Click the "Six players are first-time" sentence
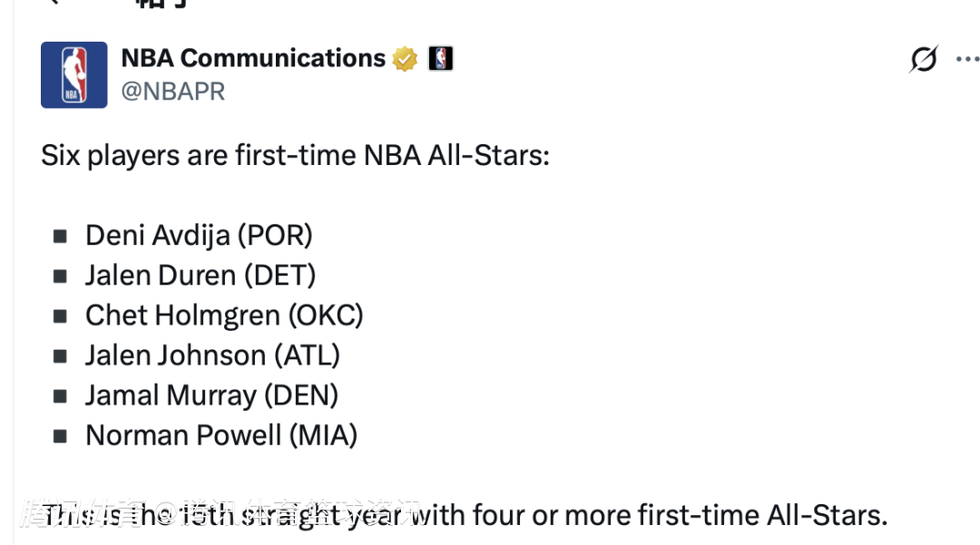The width and height of the screenshot is (980, 545). click(x=295, y=156)
